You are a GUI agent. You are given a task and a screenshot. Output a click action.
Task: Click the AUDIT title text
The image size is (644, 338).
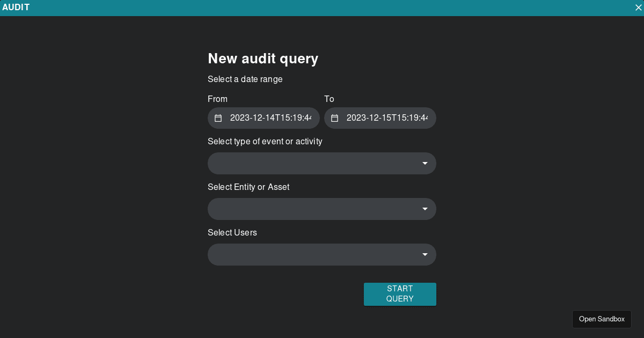16,8
